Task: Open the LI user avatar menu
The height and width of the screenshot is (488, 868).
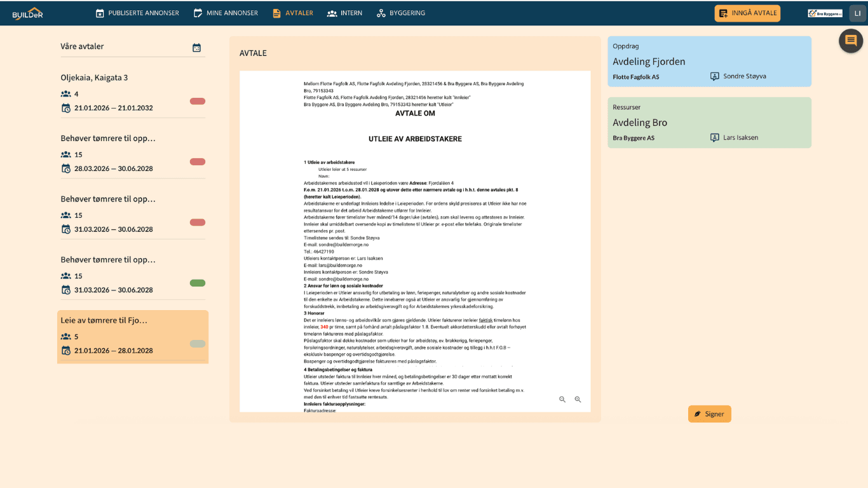Action: point(857,13)
